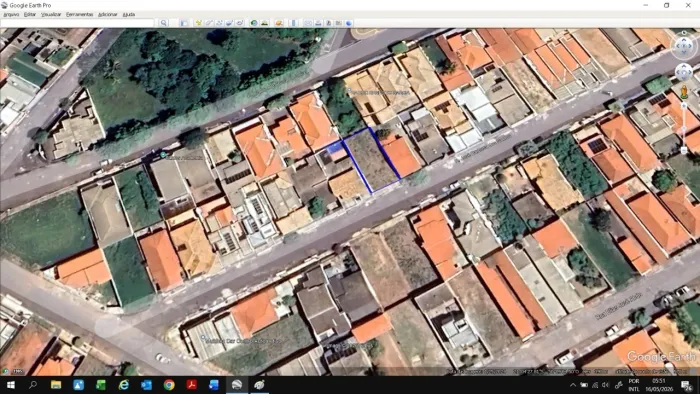Image resolution: width=700 pixels, height=394 pixels.
Task: Select the add image overlay tool
Action: pos(229,23)
